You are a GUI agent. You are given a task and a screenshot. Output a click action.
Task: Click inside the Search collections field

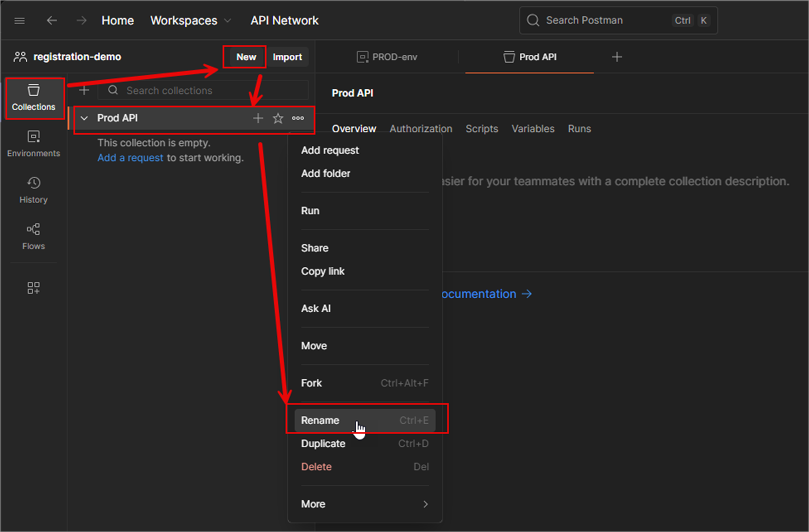189,90
